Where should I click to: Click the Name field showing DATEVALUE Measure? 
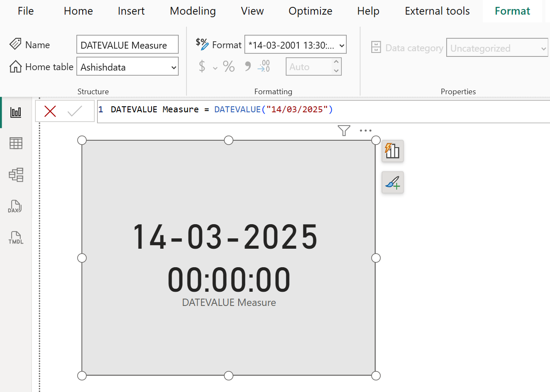[x=127, y=44]
